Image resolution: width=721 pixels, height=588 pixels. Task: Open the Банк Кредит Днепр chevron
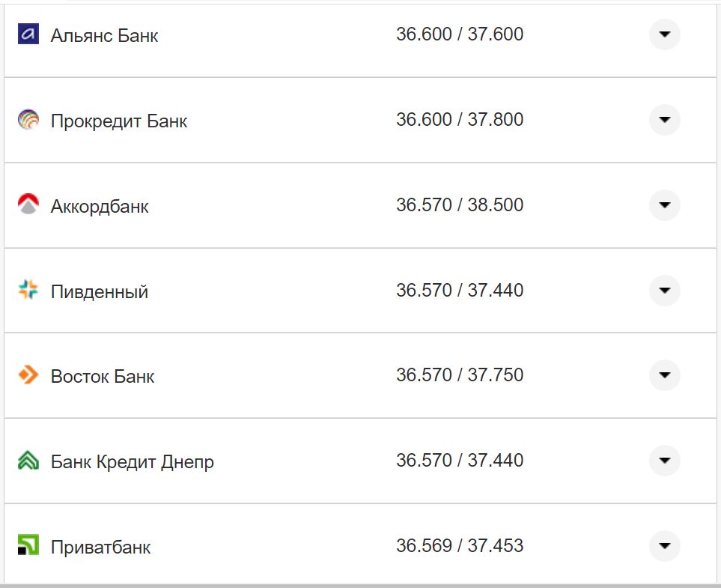pyautogui.click(x=664, y=461)
